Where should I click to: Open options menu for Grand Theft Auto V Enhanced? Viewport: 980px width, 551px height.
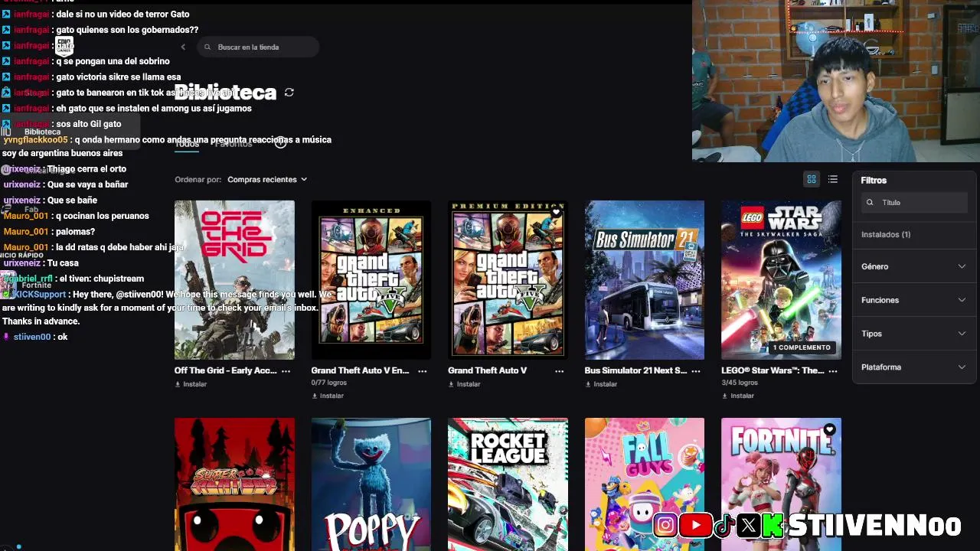(423, 371)
